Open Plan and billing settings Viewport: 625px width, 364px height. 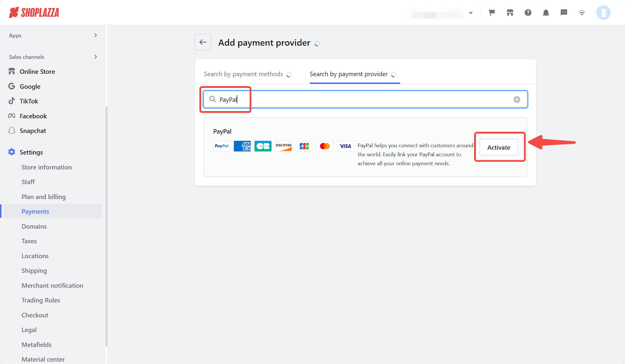pos(44,197)
